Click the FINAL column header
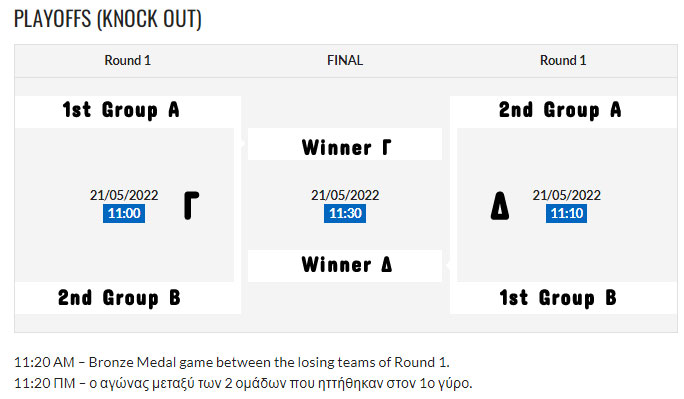Viewport: 684px width, 399px height. 345,60
